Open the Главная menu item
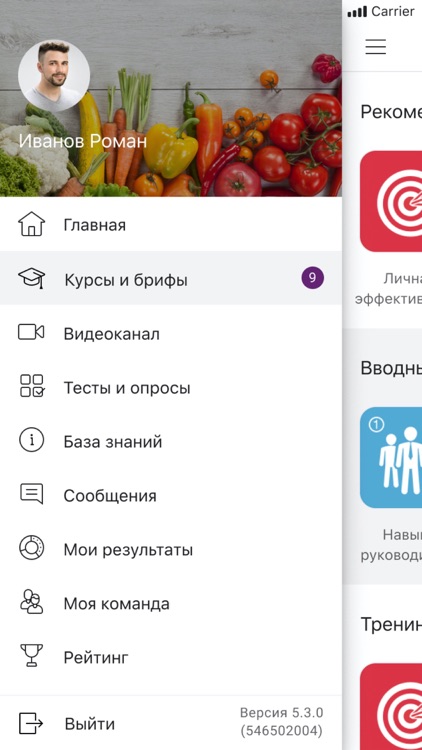The image size is (422, 750). (171, 224)
